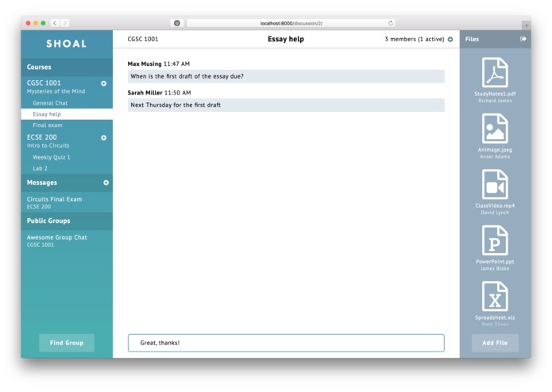Click the Courses section header
This screenshot has width=552, height=392.
pos(67,67)
